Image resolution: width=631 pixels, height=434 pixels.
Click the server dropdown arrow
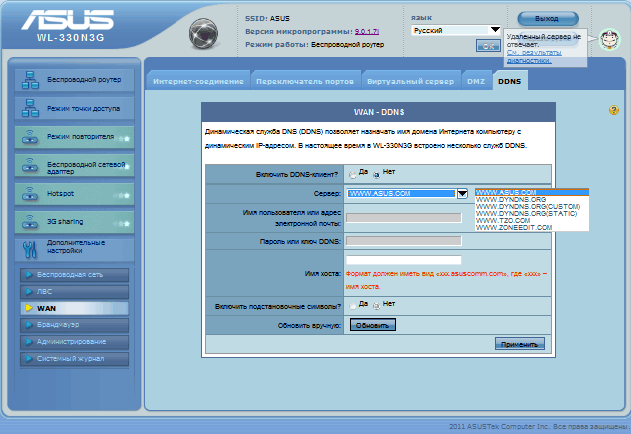click(x=462, y=194)
